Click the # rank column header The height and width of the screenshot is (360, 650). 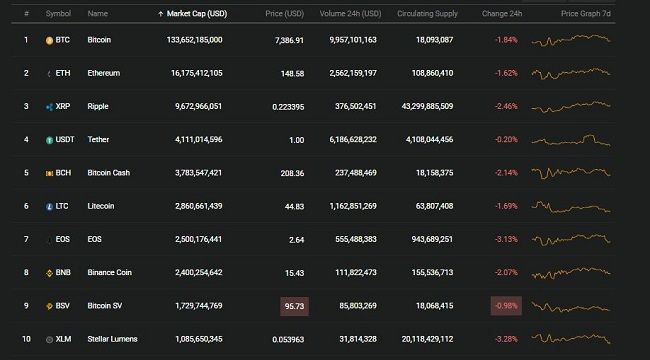click(x=27, y=14)
